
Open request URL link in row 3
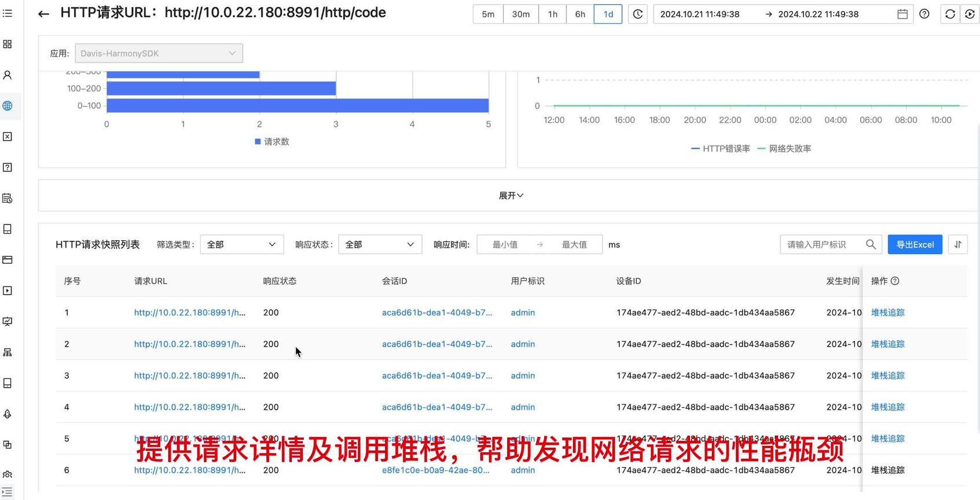pyautogui.click(x=190, y=376)
